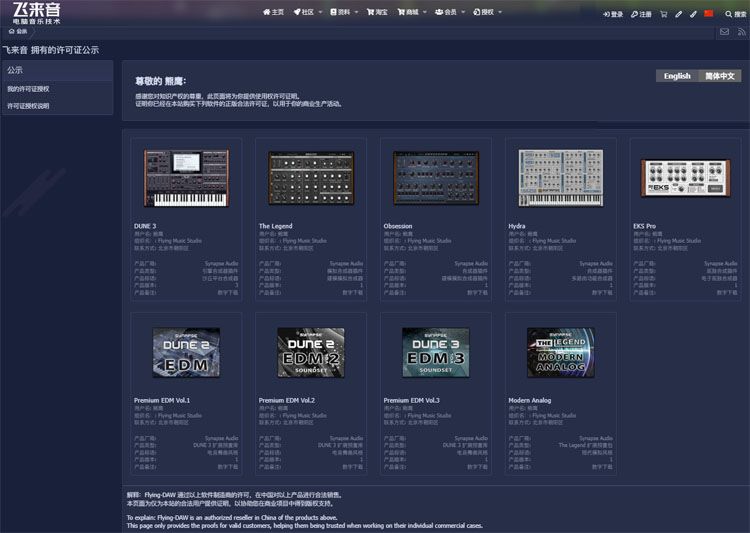Open the Hydra synth thumbnail
Screen dimensions: 750x533
click(x=561, y=178)
